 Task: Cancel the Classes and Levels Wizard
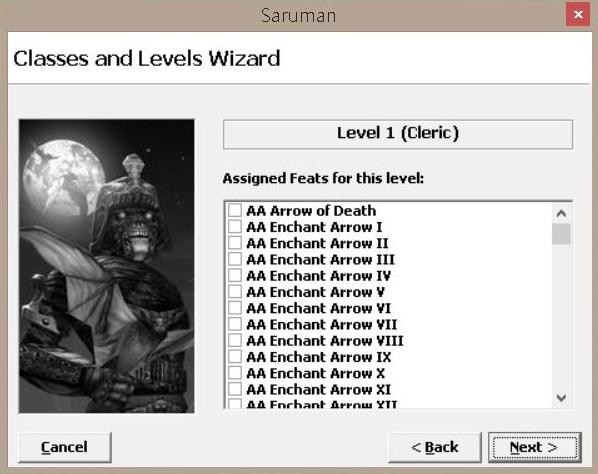coord(64,447)
